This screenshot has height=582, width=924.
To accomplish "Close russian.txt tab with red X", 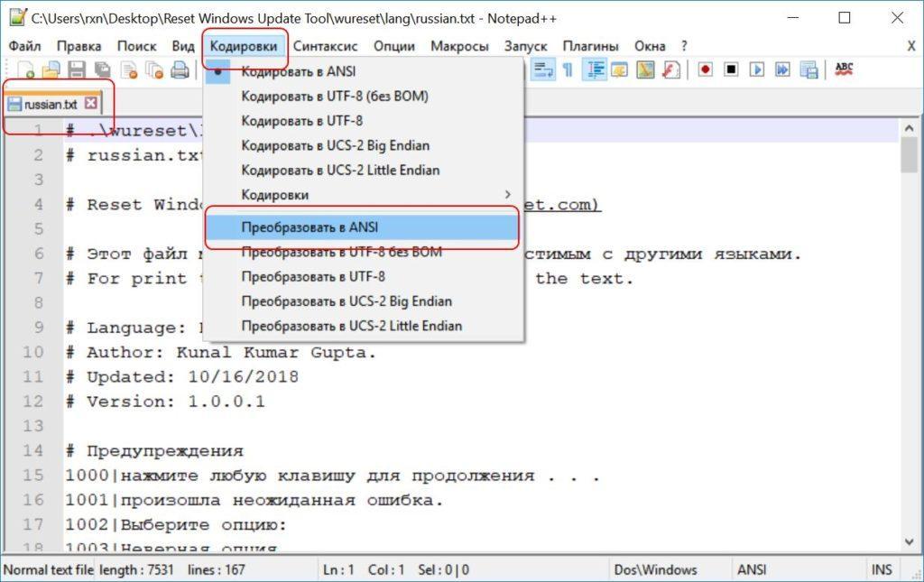I will (90, 103).
